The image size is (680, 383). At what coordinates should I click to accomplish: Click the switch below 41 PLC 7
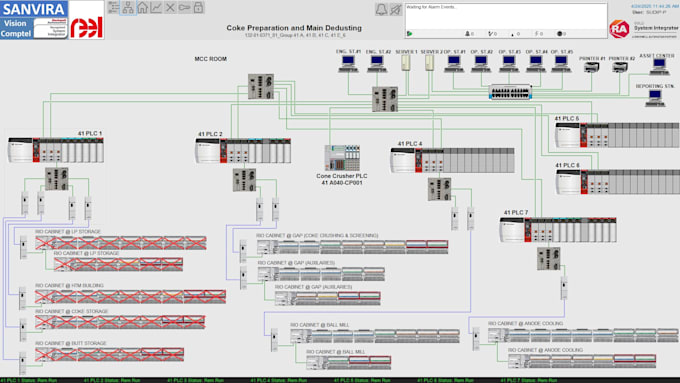[549, 259]
